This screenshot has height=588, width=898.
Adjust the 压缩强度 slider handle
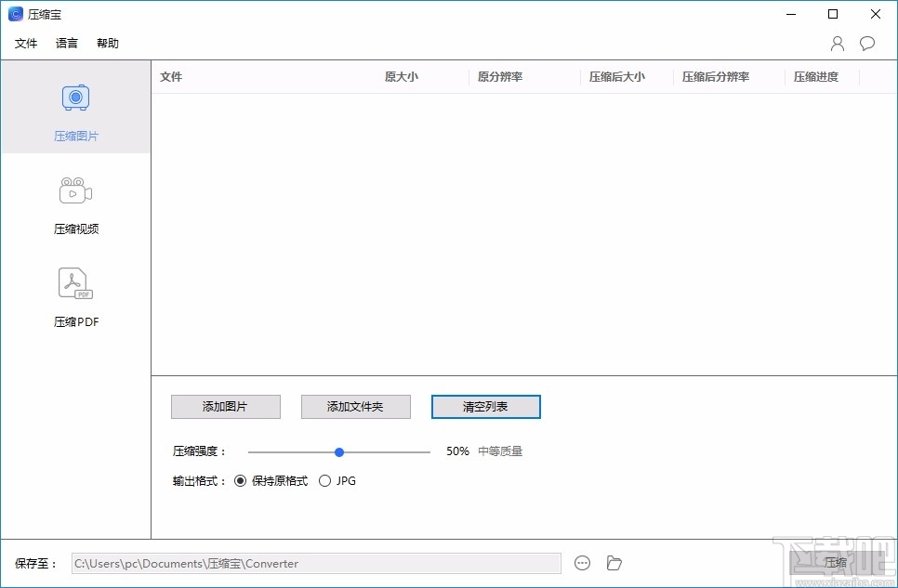point(338,451)
